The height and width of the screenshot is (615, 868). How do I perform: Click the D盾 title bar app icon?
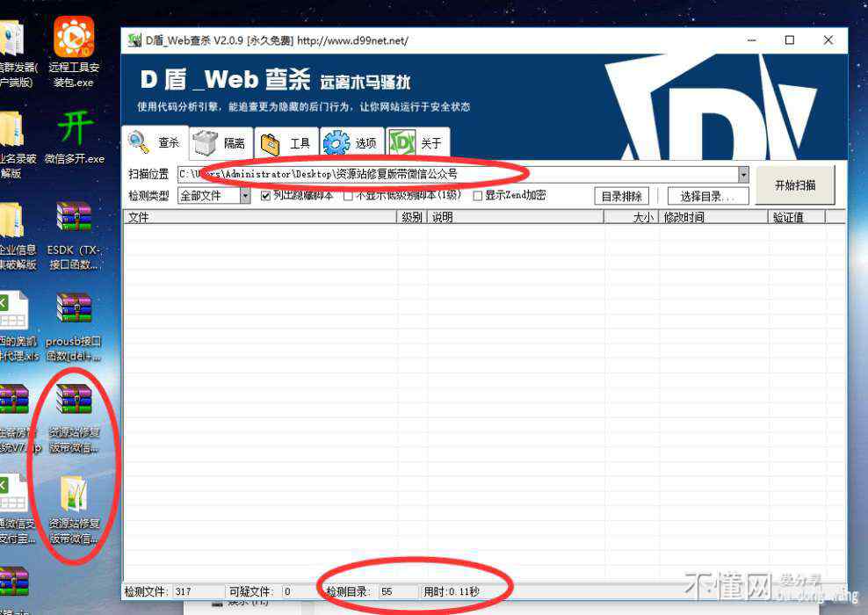134,40
